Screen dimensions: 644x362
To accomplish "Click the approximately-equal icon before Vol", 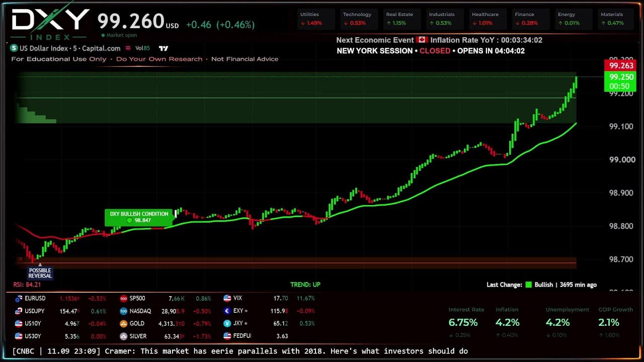I will 128,48.
